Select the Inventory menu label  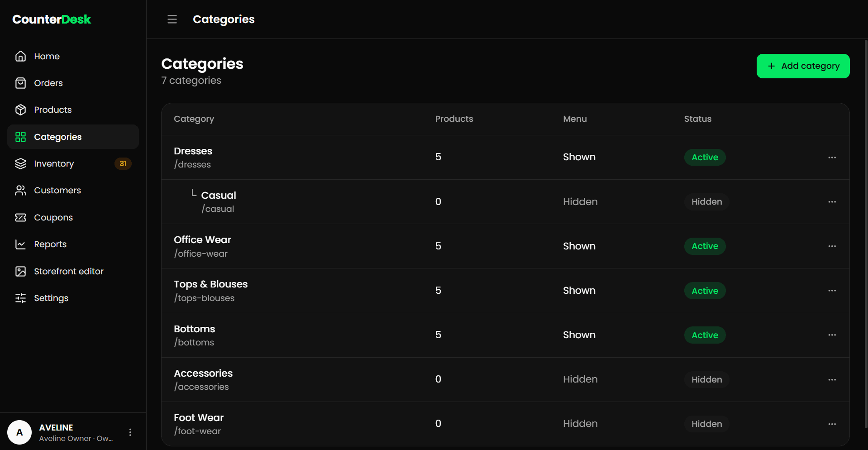[x=54, y=163]
